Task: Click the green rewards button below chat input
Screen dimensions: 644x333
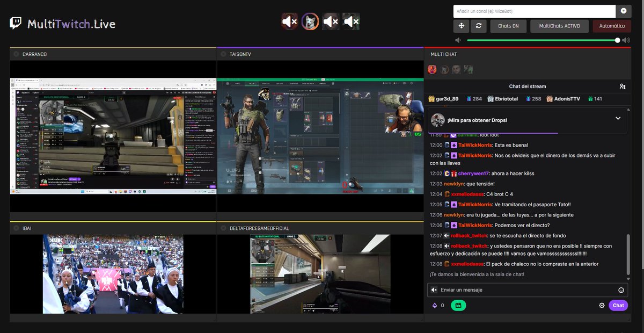Action: [458, 305]
